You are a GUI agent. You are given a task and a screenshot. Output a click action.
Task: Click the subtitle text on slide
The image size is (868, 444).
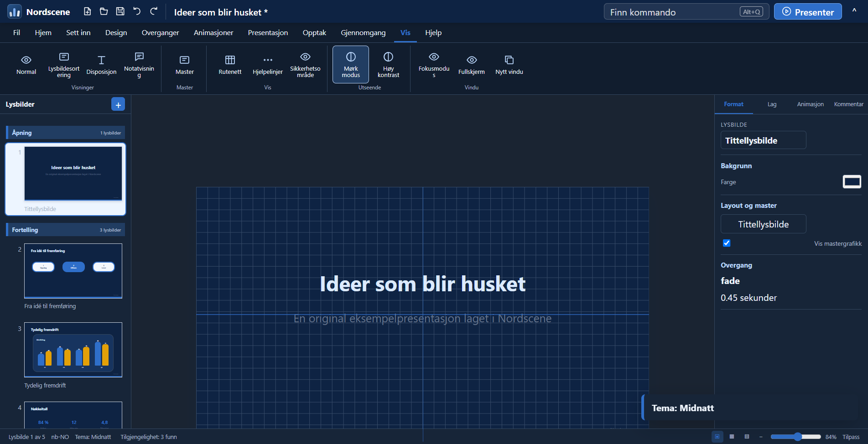pyautogui.click(x=422, y=319)
